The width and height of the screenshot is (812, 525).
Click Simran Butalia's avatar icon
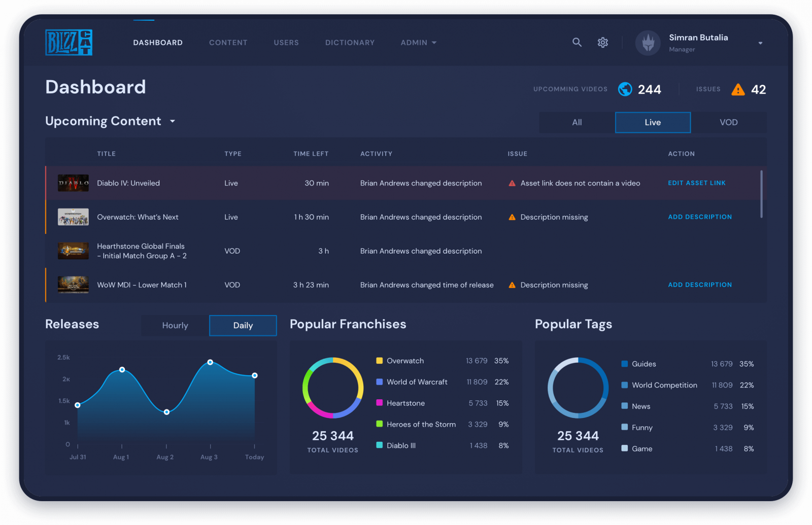648,43
